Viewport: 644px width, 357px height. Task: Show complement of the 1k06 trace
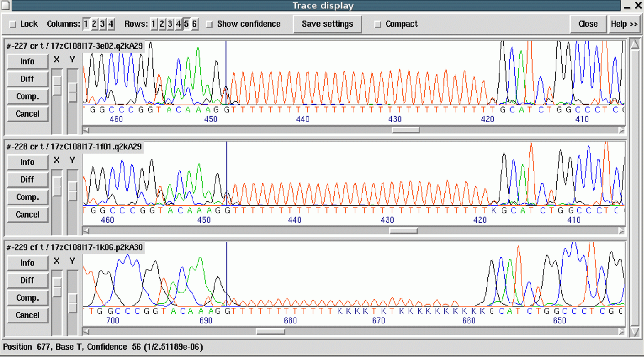coord(27,298)
